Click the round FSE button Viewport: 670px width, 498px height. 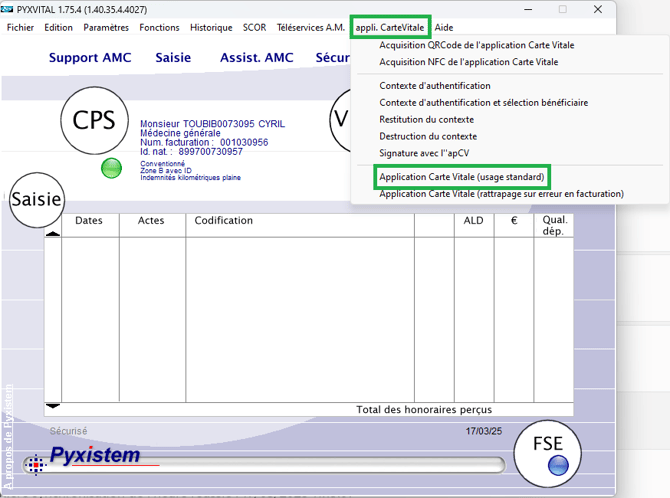(547, 454)
